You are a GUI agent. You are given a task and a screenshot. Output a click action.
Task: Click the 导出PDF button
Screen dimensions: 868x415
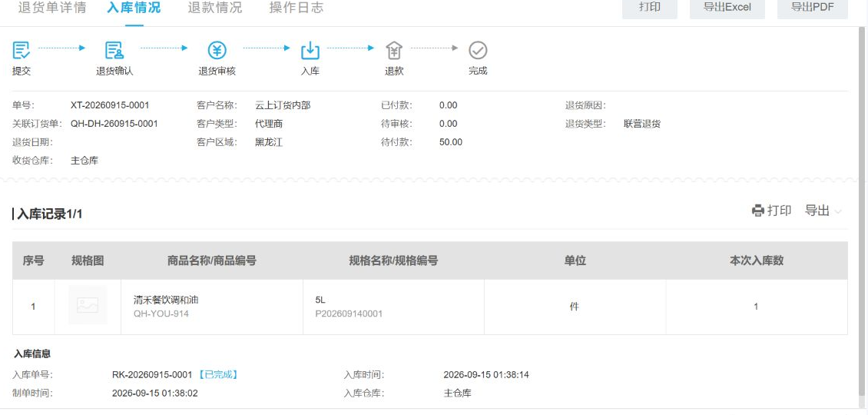[x=812, y=8]
